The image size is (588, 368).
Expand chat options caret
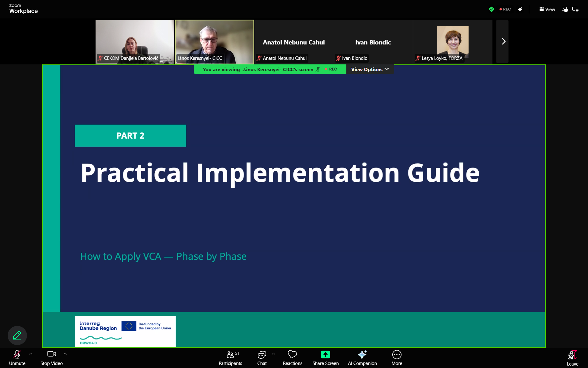click(273, 354)
